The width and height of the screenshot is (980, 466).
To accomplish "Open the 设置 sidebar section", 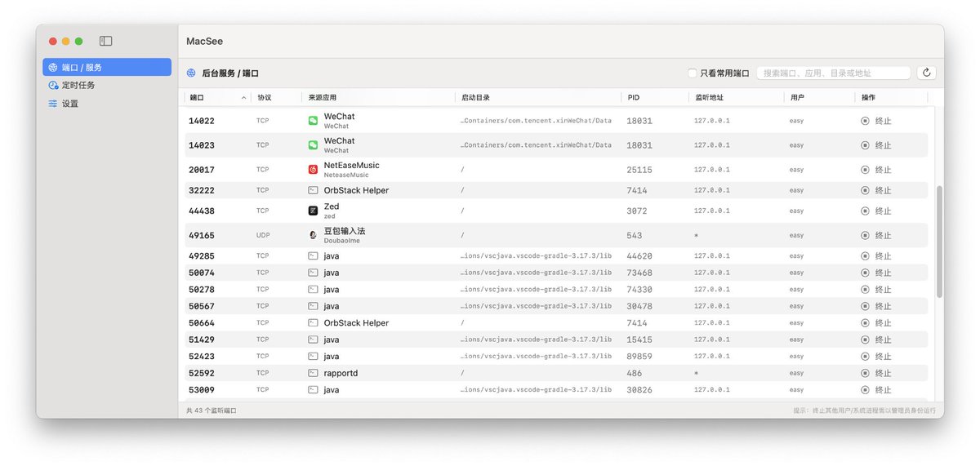I will point(107,104).
